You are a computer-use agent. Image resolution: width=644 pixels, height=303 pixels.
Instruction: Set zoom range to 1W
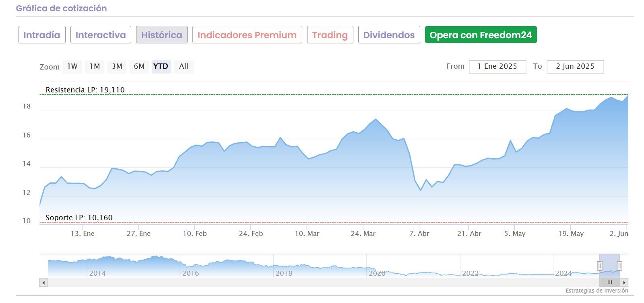[x=72, y=66]
